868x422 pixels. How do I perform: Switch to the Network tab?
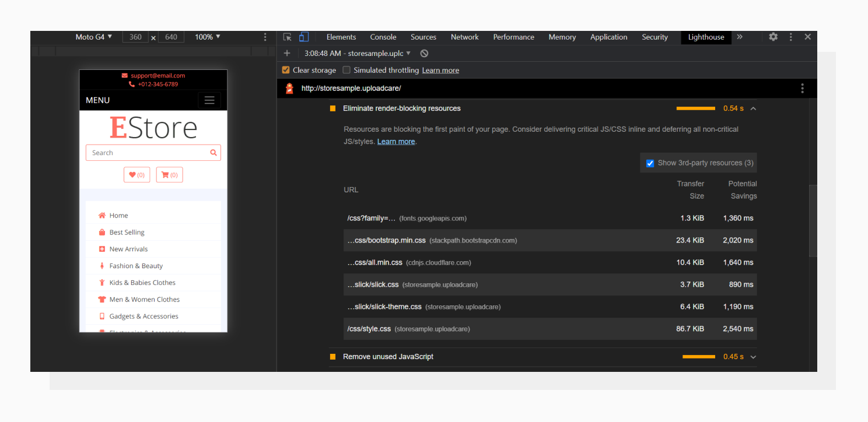464,37
